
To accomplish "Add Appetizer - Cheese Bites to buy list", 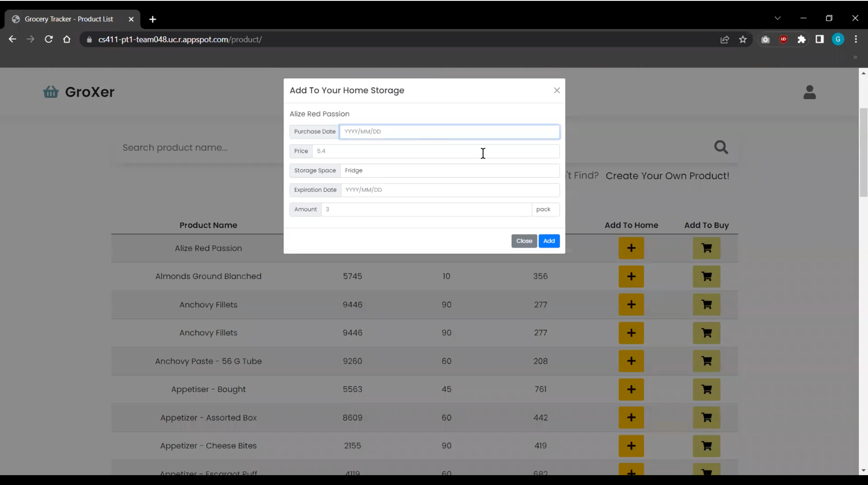I will pyautogui.click(x=706, y=446).
